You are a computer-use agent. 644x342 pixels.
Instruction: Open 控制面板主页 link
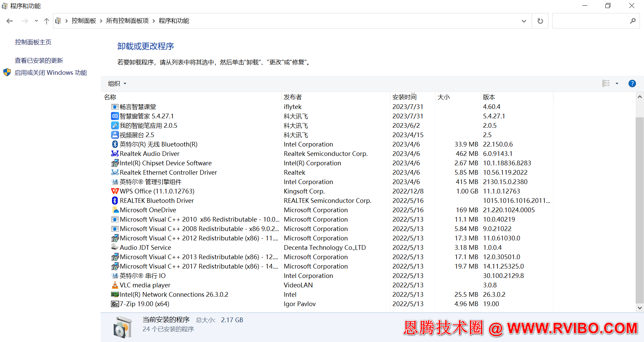[x=33, y=42]
